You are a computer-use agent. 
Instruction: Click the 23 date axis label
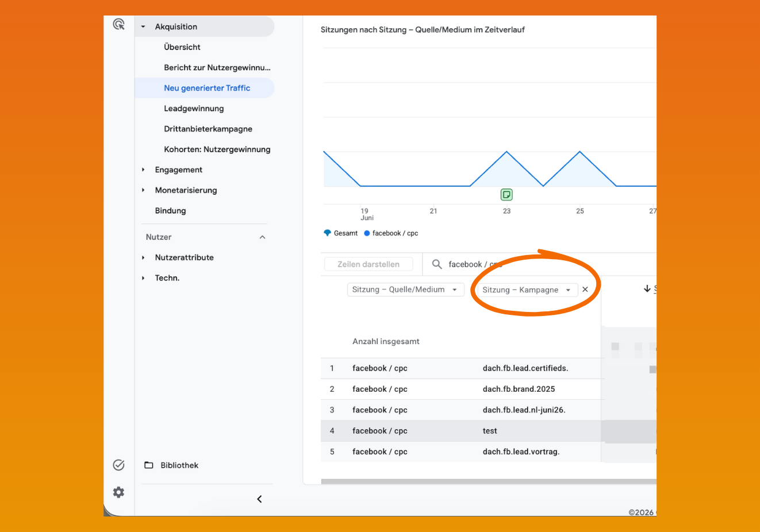point(506,211)
